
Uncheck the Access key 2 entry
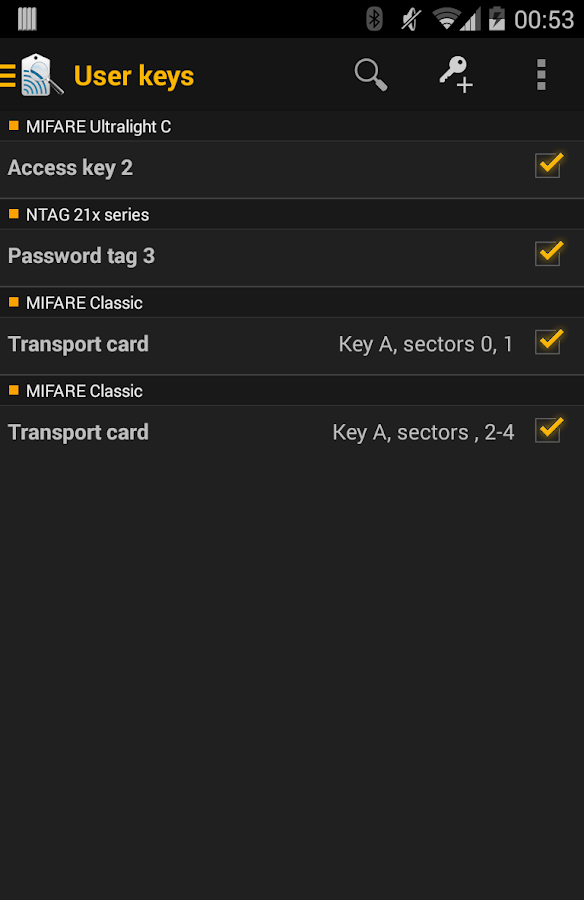pos(548,166)
